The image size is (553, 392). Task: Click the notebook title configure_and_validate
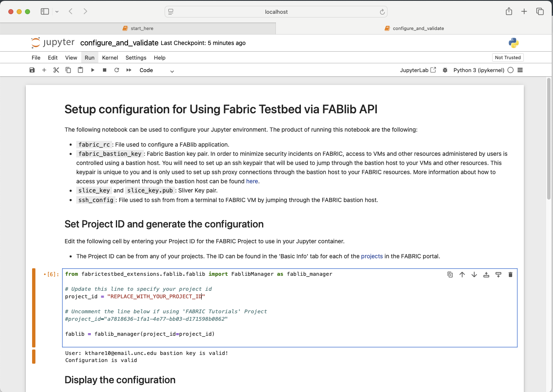click(119, 43)
